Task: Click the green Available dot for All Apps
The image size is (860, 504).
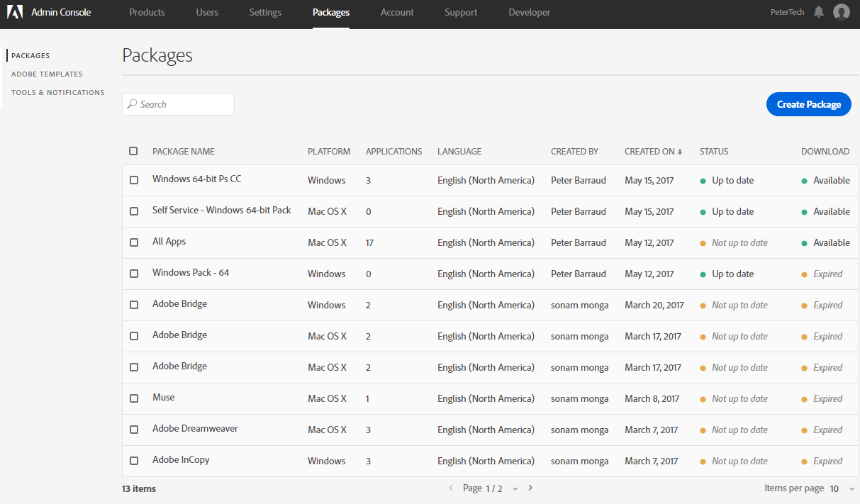Action: coord(804,242)
